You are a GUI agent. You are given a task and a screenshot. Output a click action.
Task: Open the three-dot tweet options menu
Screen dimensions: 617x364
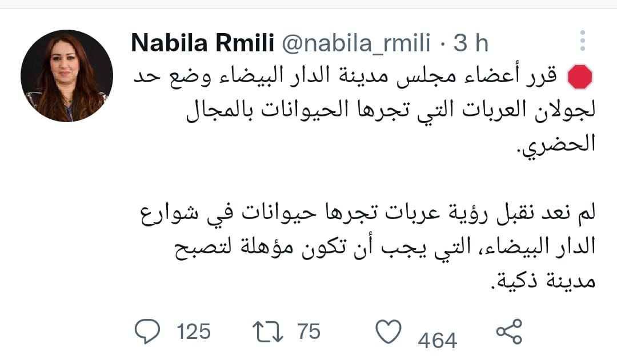tap(583, 41)
